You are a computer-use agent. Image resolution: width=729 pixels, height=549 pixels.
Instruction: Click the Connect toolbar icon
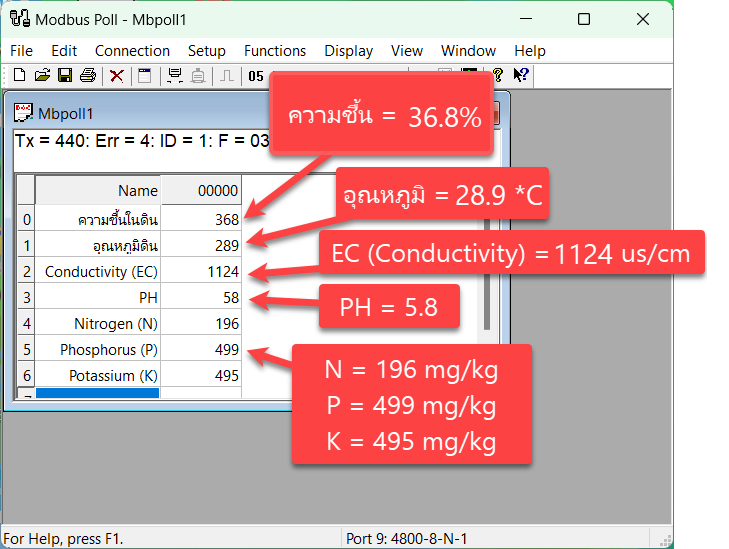click(x=174, y=75)
